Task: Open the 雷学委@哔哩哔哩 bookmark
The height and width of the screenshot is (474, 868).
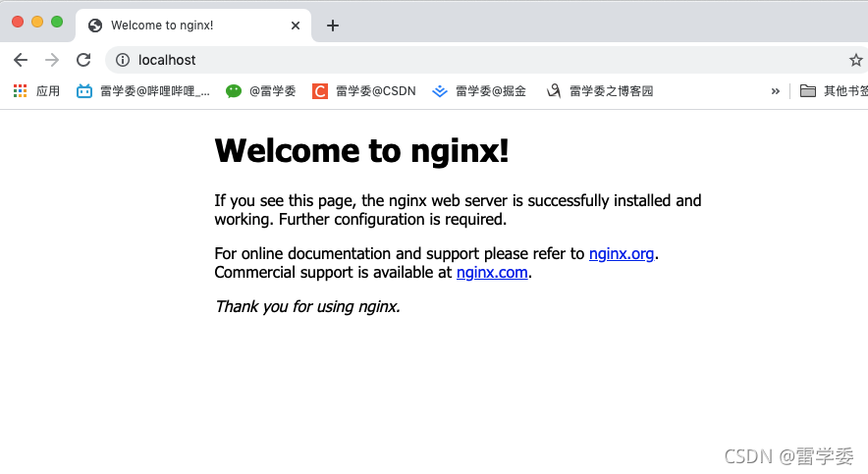Action: (x=143, y=91)
